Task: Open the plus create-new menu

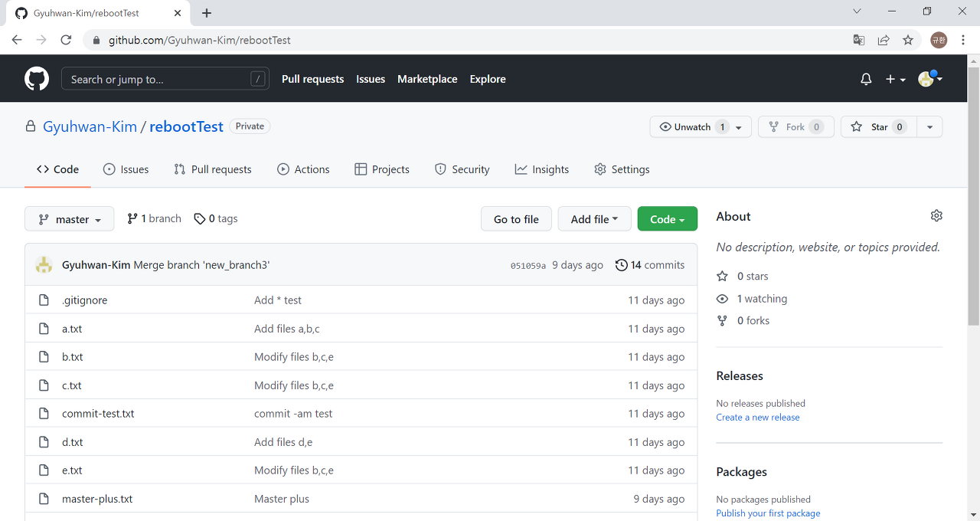Action: 896,79
